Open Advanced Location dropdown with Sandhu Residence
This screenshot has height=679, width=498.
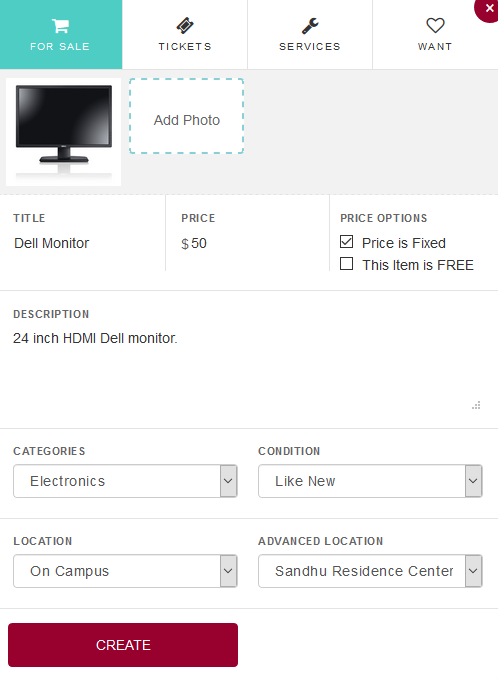370,571
